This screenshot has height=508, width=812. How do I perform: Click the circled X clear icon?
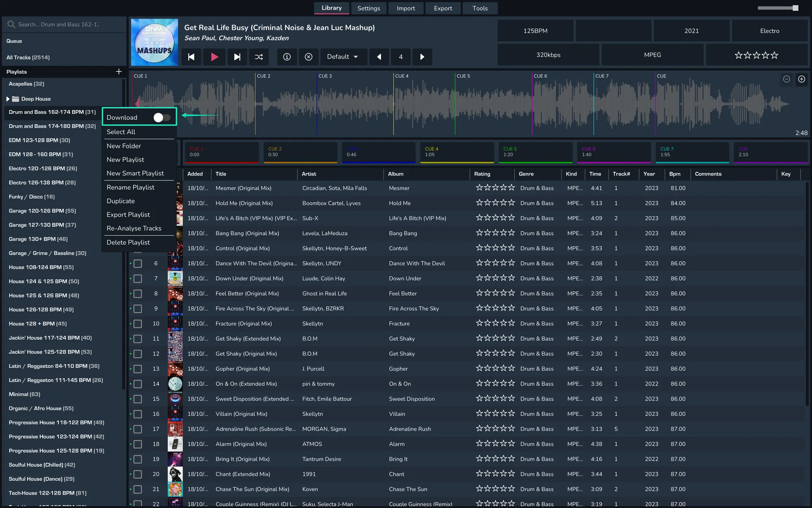(309, 57)
